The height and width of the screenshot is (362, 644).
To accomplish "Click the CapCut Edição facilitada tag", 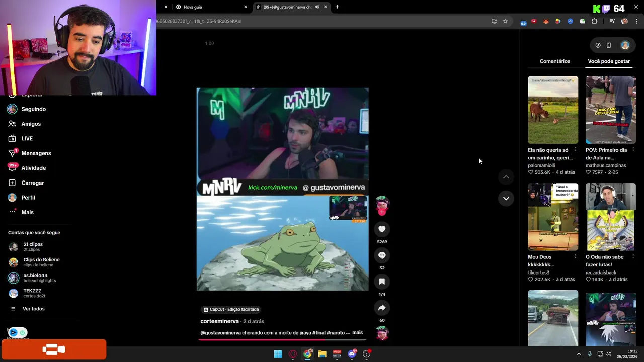I will click(231, 309).
